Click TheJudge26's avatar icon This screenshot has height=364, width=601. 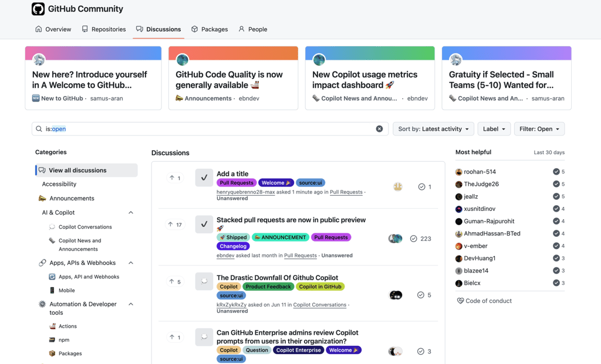pos(459,184)
